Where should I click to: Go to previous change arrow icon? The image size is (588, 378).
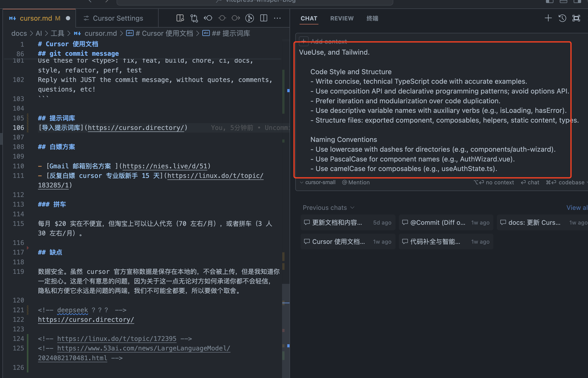pos(208,18)
